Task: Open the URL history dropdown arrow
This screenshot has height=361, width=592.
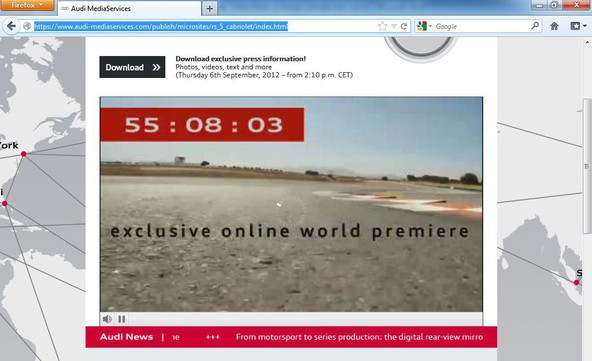Action: point(394,26)
